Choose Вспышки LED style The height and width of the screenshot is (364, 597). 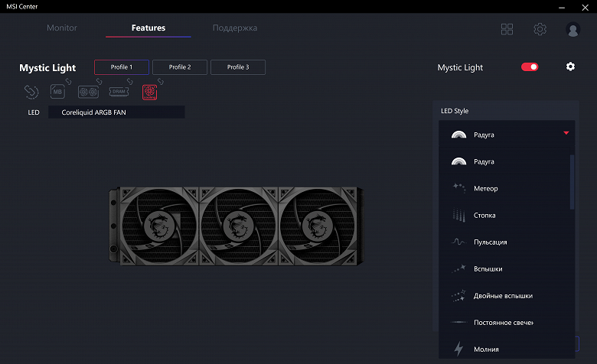tap(504, 269)
